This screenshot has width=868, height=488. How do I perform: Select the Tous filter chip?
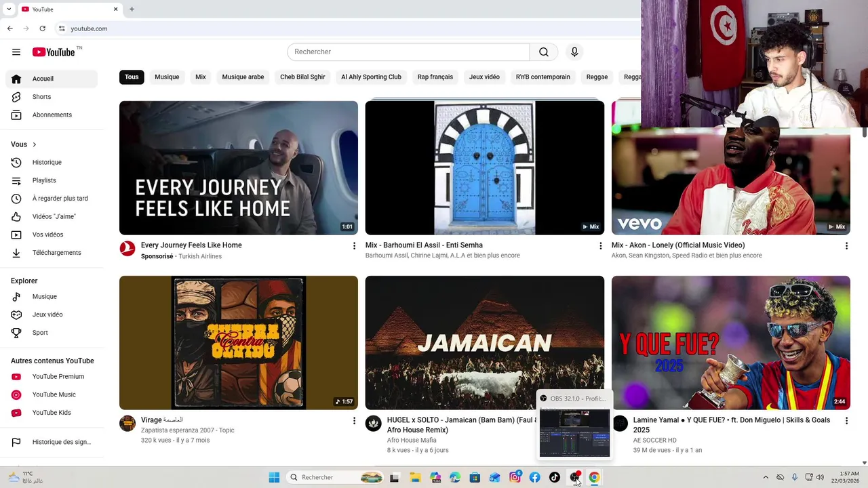pos(132,77)
